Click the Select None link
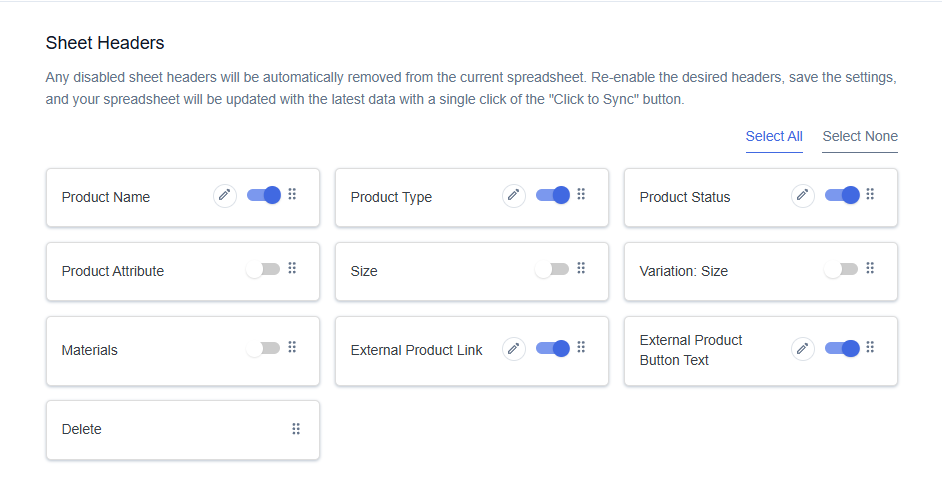Image resolution: width=942 pixels, height=494 pixels. tap(860, 136)
